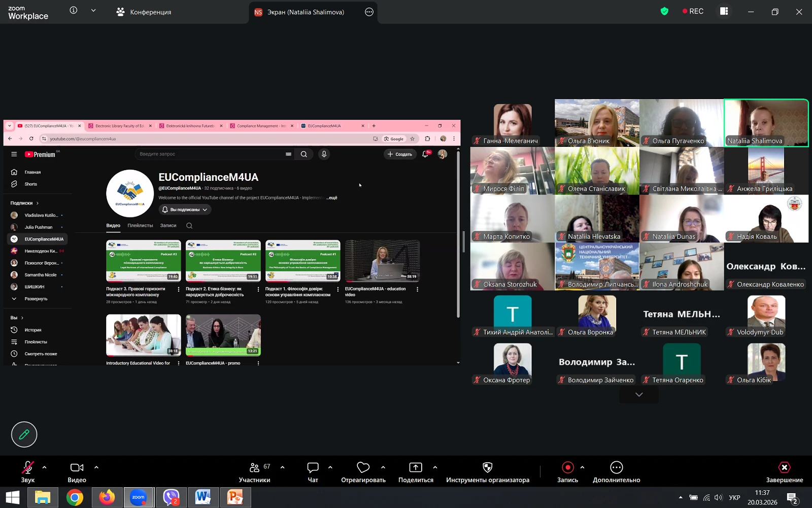Select Nataliia Shalimova's video tile
This screenshot has width=812, height=508.
tap(766, 123)
